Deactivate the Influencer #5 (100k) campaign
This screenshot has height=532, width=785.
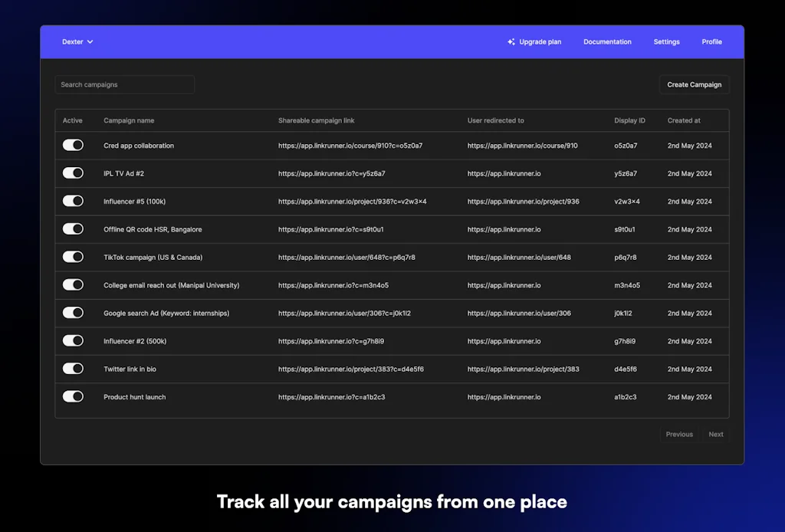tap(73, 201)
